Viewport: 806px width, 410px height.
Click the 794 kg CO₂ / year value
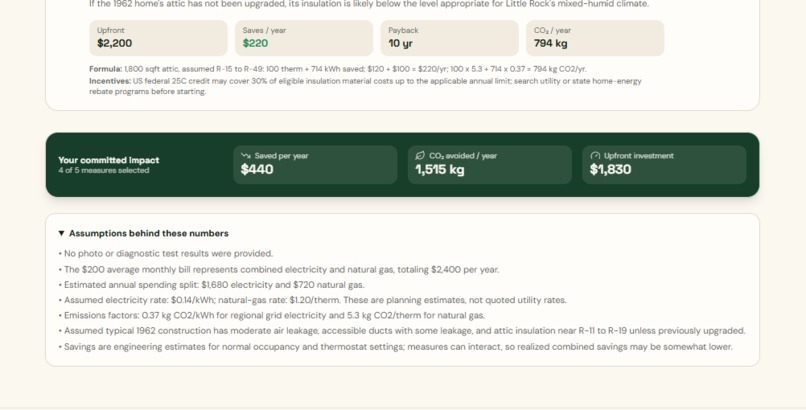551,43
